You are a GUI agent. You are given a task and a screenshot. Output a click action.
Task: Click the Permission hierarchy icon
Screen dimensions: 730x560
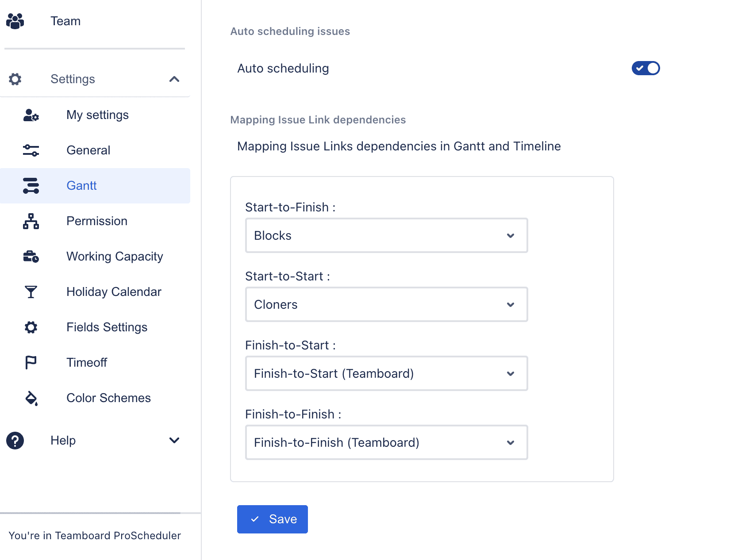tap(30, 221)
